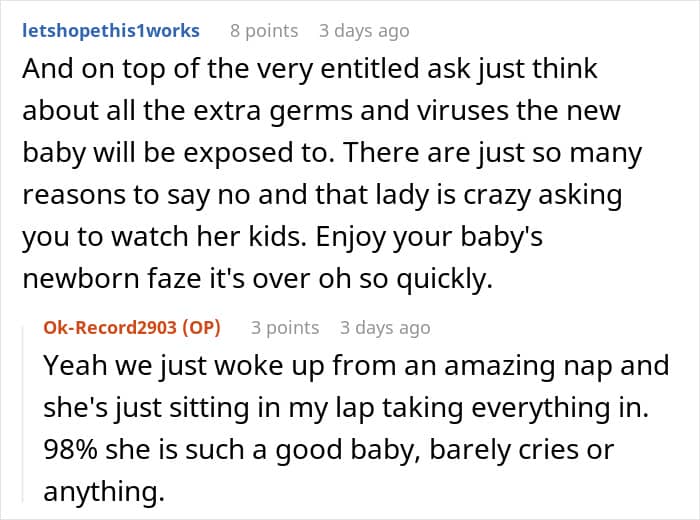Open letshopethis1works user profile
Screen dimensions: 700x520
[111, 31]
